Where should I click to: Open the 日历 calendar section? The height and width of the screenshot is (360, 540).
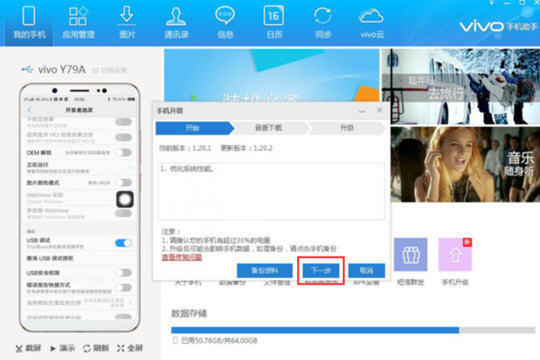click(274, 22)
